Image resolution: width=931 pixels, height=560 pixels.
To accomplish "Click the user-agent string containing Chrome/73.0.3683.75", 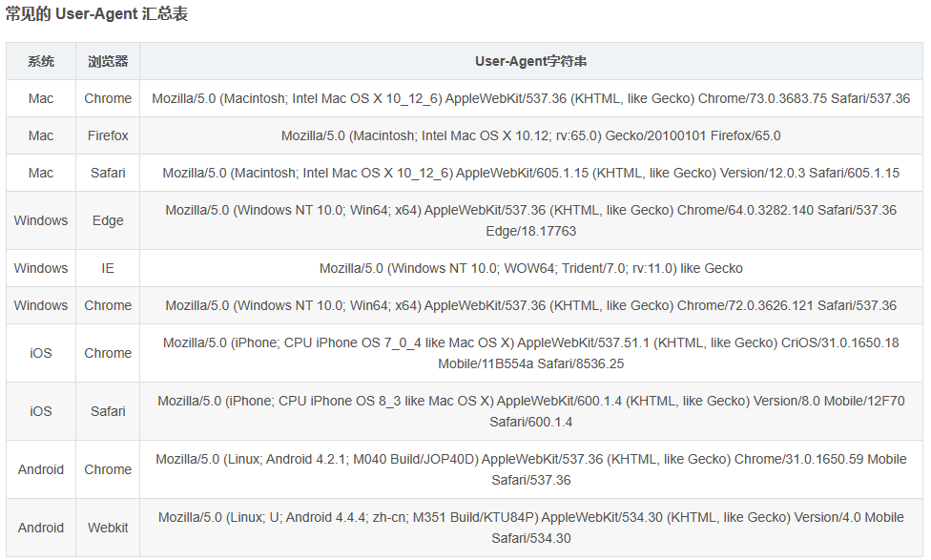I will coord(530,98).
